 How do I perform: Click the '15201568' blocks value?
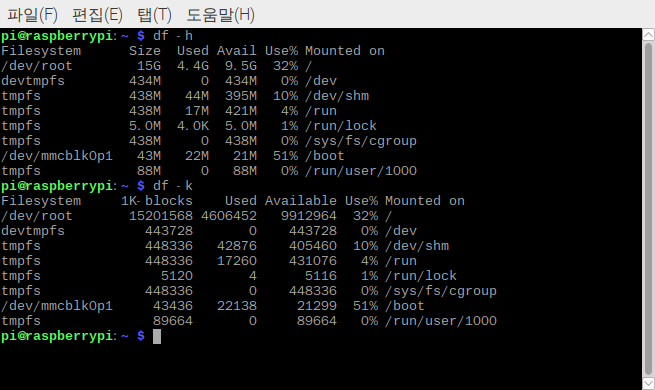(x=161, y=216)
